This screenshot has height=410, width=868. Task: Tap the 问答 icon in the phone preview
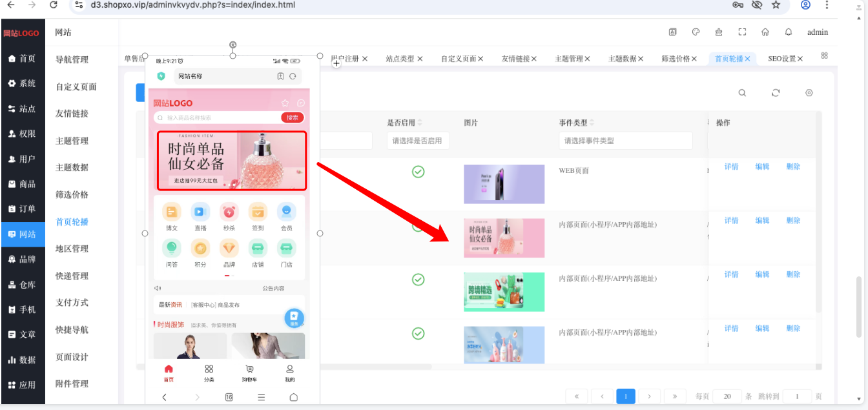[172, 248]
